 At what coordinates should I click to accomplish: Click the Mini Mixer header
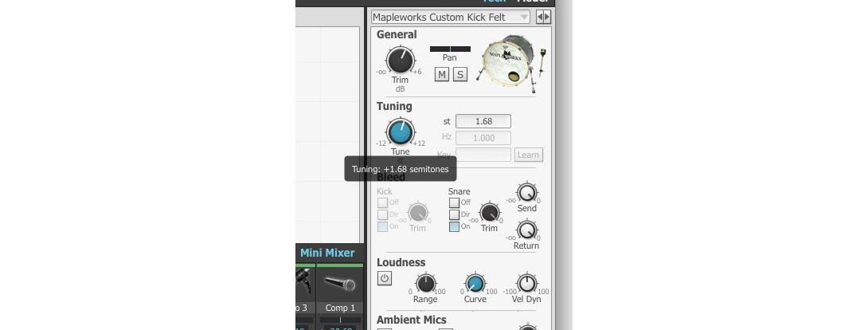tap(327, 253)
